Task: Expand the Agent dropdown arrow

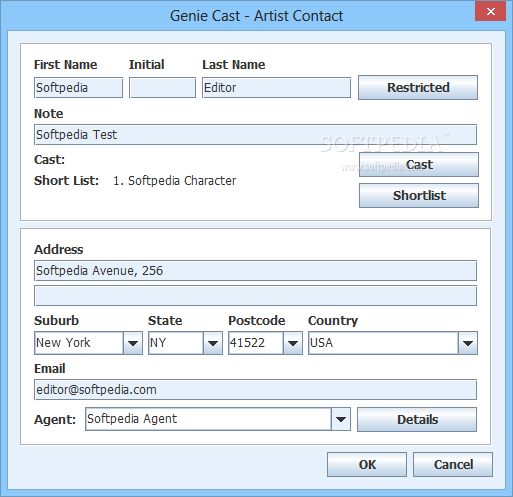Action: pos(341,419)
